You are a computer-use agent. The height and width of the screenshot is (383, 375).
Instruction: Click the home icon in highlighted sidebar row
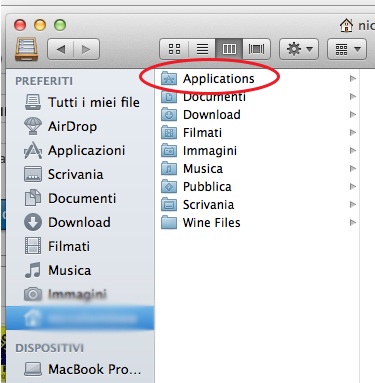click(x=33, y=318)
